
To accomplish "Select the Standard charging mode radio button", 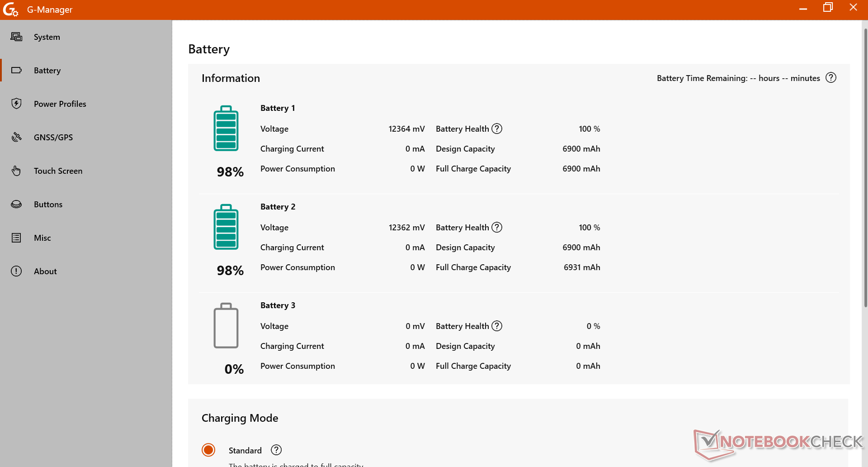I will 208,450.
